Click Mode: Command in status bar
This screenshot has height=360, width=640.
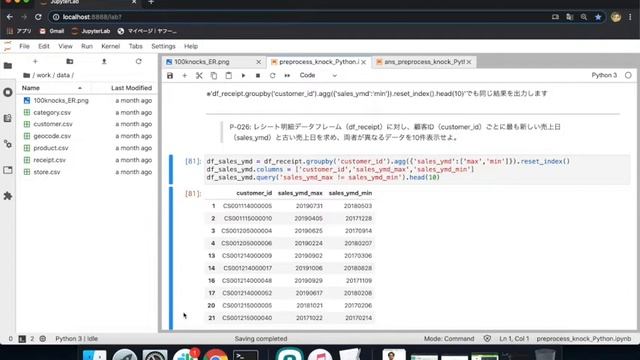click(449, 339)
